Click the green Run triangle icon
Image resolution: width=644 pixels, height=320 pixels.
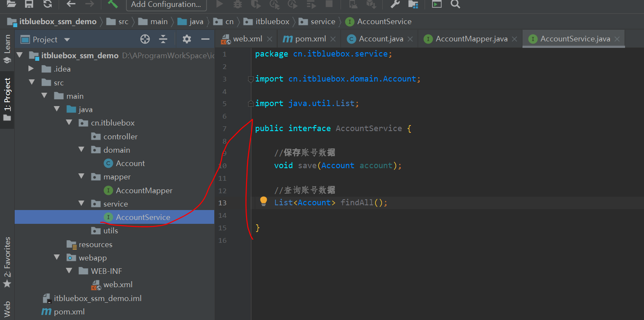tap(219, 4)
